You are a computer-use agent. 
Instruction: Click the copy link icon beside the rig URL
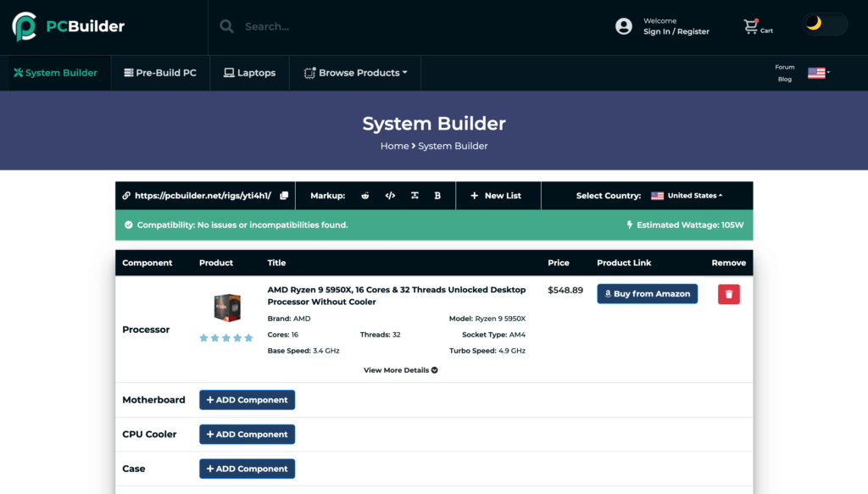click(x=284, y=195)
